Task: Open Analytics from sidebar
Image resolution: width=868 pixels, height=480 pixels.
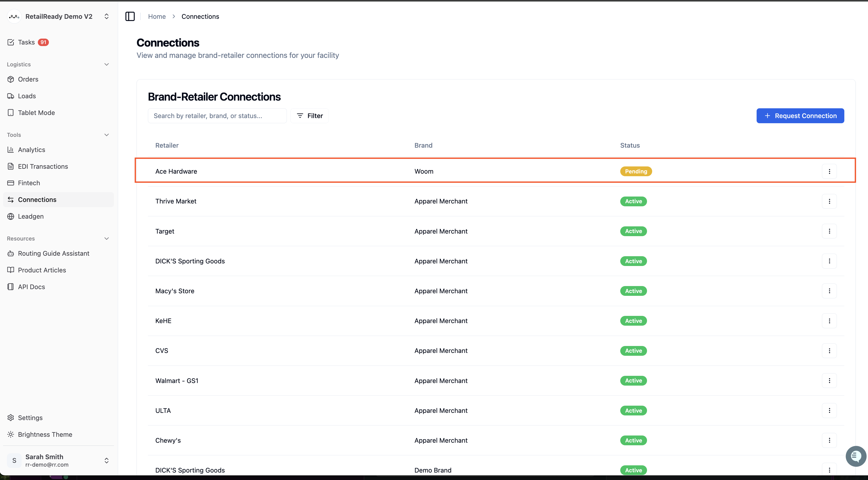Action: [x=58, y=149]
